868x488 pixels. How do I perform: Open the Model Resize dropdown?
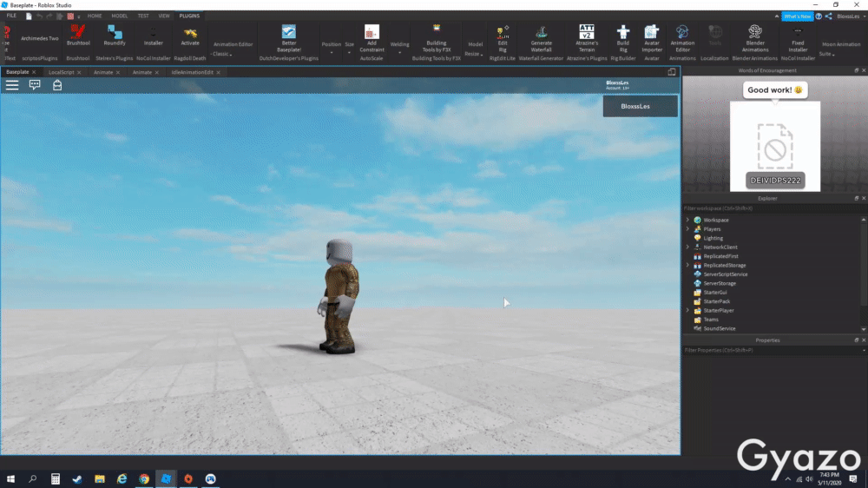(x=474, y=54)
